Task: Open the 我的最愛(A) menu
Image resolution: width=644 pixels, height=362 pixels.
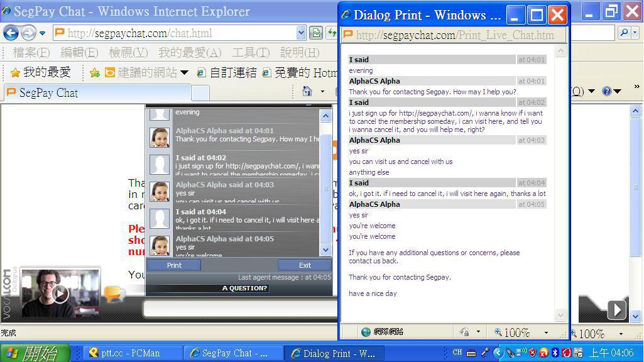Action: coord(190,53)
